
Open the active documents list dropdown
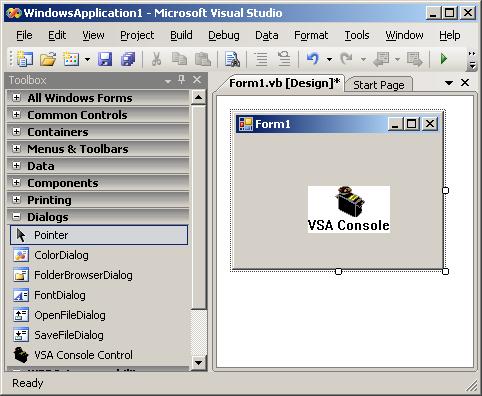coord(449,83)
